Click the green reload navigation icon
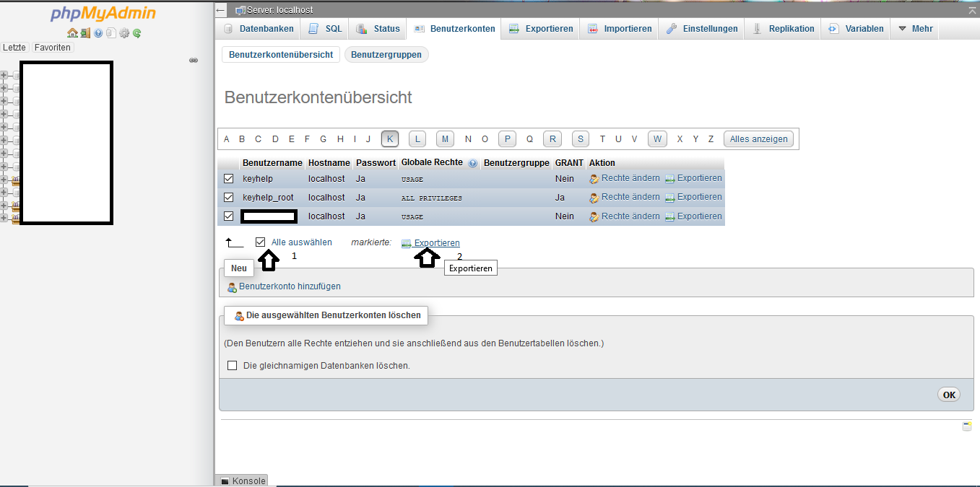980x487 pixels. [x=136, y=33]
